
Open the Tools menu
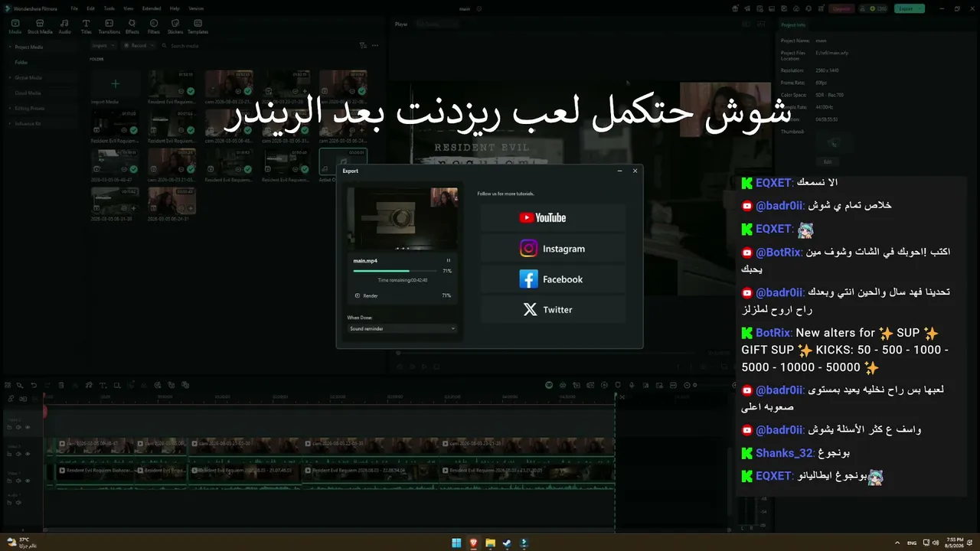click(x=109, y=8)
